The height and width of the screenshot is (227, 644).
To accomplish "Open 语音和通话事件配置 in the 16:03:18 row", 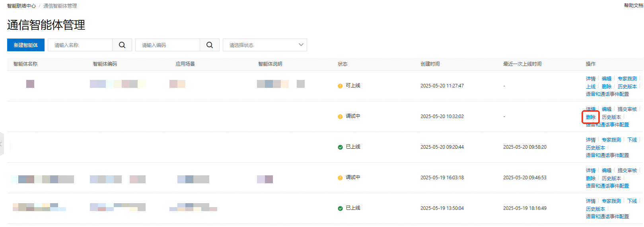I will 607,186.
